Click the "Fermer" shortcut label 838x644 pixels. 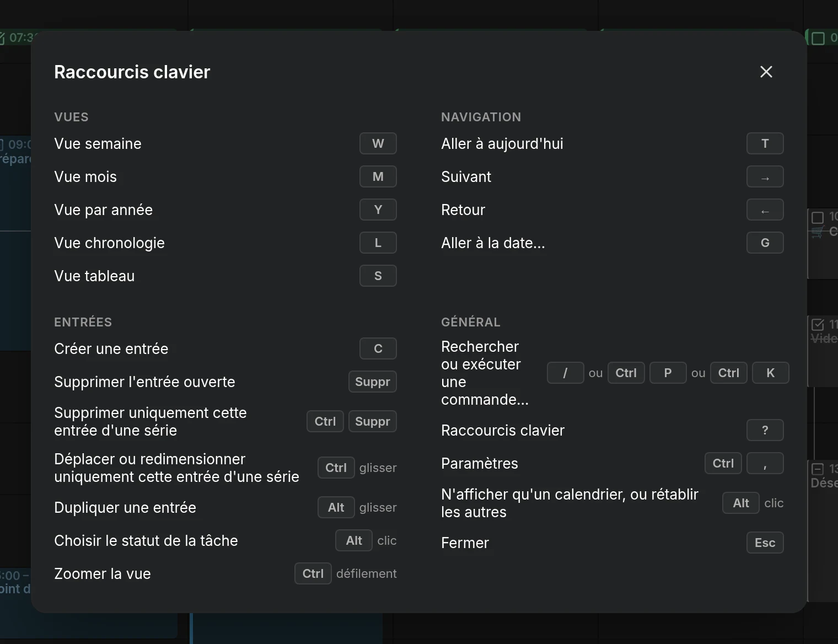tap(465, 543)
